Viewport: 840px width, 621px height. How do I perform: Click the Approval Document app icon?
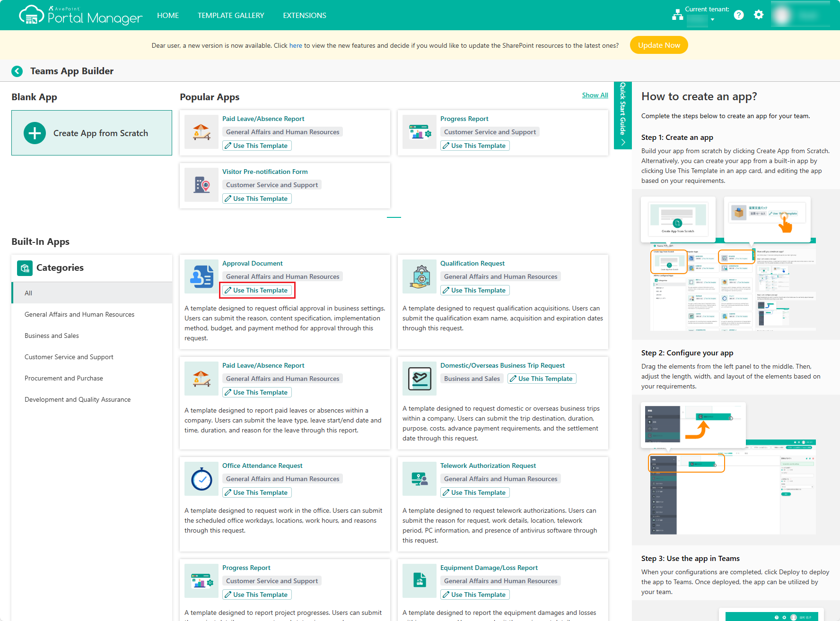[201, 276]
